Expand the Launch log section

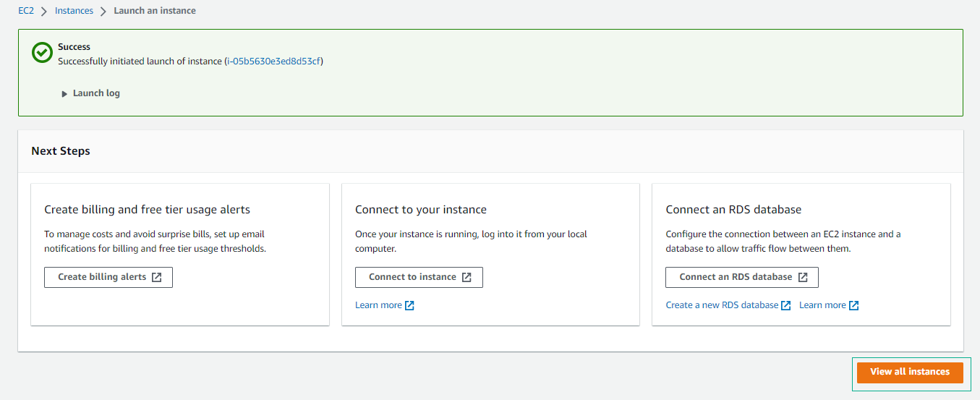tap(91, 93)
